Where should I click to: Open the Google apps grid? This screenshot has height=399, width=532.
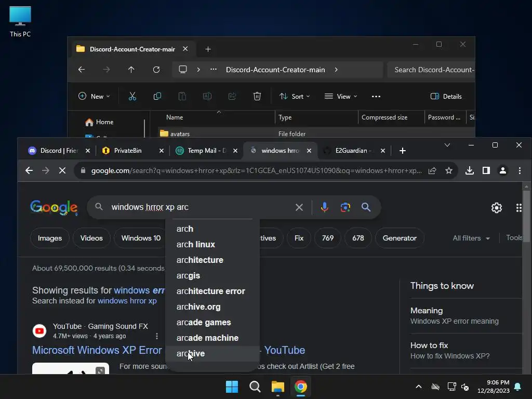pos(519,208)
